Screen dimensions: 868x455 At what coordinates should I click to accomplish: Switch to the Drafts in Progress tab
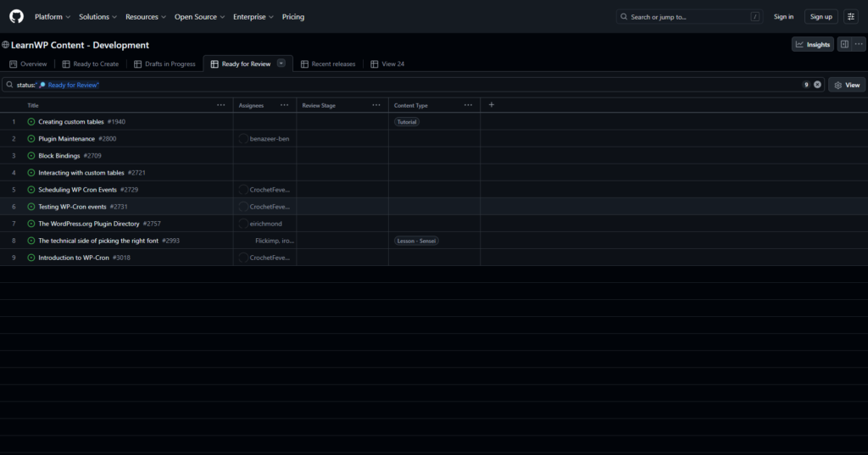[164, 64]
